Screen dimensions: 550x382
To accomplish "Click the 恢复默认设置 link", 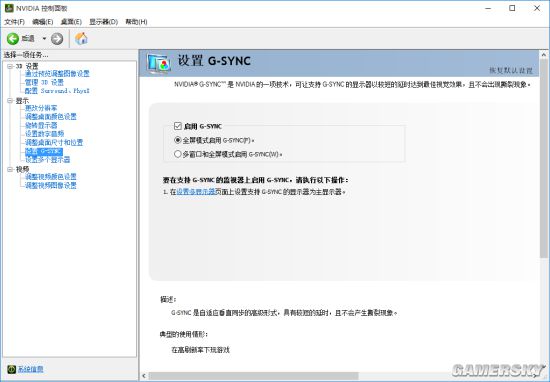I will [511, 71].
